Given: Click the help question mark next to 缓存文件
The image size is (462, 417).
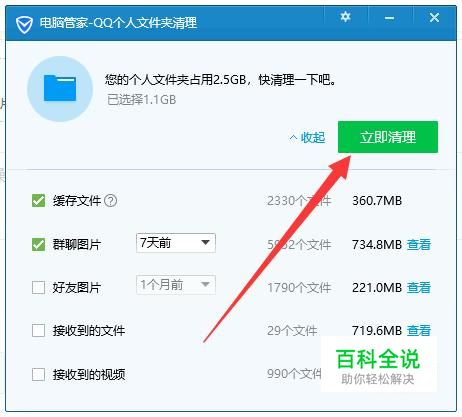Looking at the screenshot, I should point(110,201).
